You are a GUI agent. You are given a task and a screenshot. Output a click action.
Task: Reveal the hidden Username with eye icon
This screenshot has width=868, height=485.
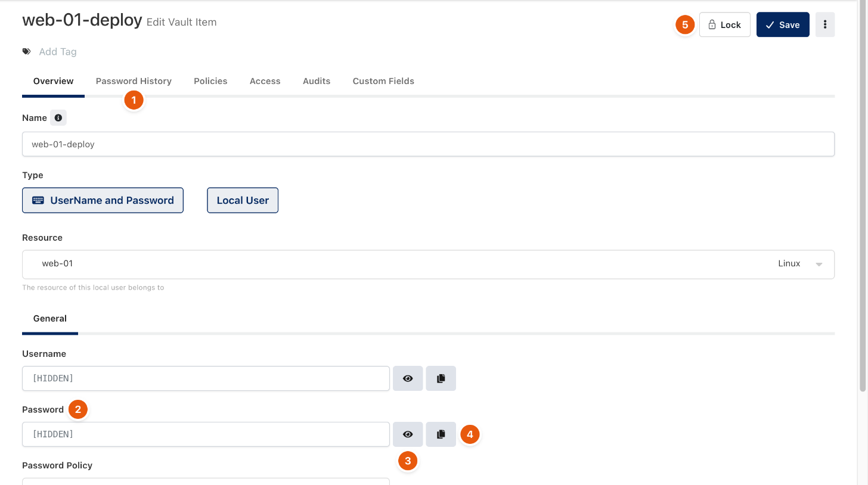pyautogui.click(x=408, y=378)
